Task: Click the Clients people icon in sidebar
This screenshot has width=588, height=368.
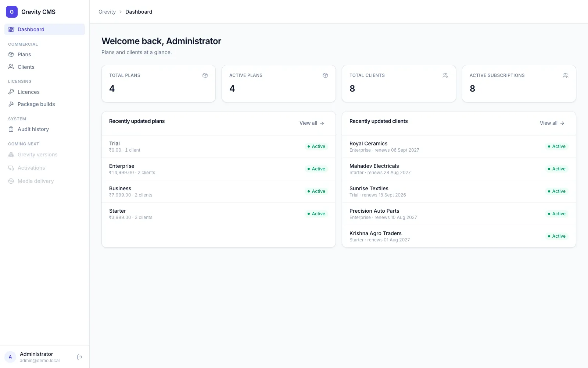Action: (x=11, y=67)
